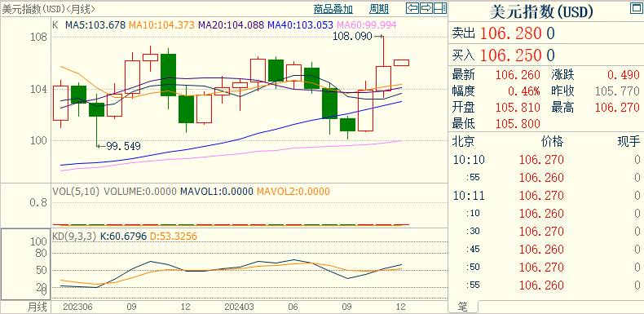Click the 99.549 low price marker
Screen dimensions: 644x314
click(123, 146)
